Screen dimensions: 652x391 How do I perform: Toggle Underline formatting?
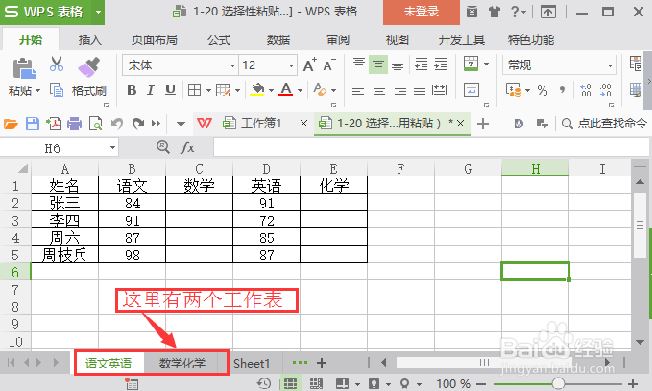(170, 90)
